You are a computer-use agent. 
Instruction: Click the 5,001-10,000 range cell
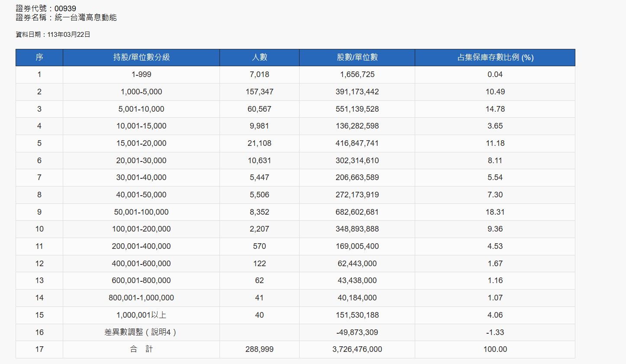142,109
